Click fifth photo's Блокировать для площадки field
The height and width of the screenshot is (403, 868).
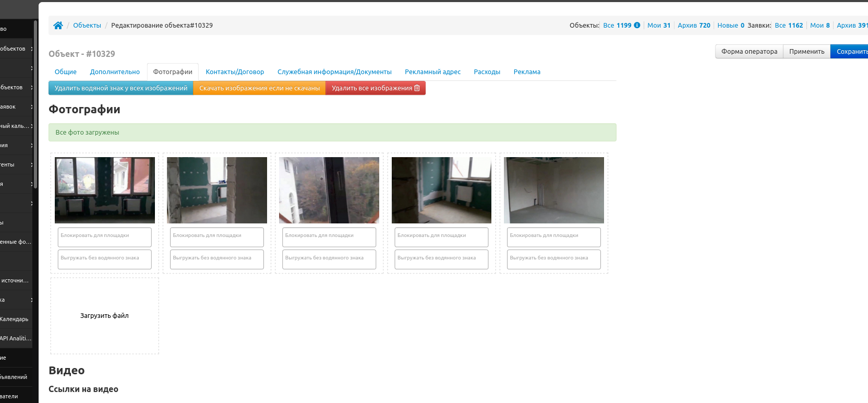tap(554, 237)
